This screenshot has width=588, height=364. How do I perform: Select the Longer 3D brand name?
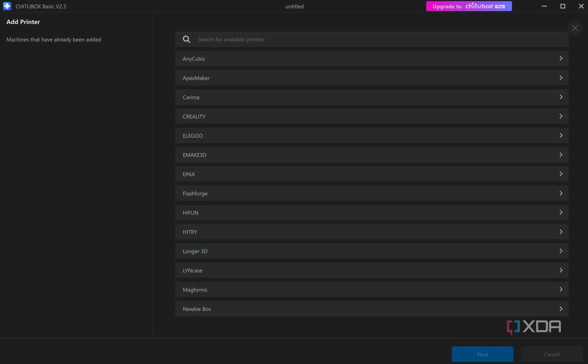[x=195, y=251]
